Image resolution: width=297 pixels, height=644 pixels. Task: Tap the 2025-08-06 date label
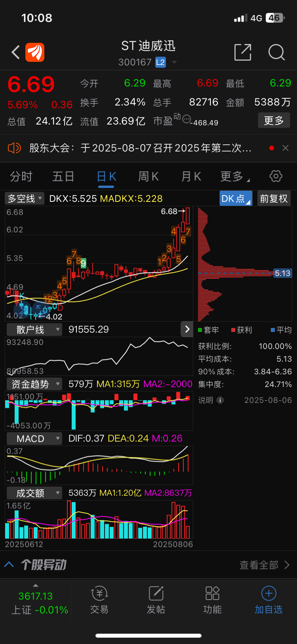coord(268,400)
